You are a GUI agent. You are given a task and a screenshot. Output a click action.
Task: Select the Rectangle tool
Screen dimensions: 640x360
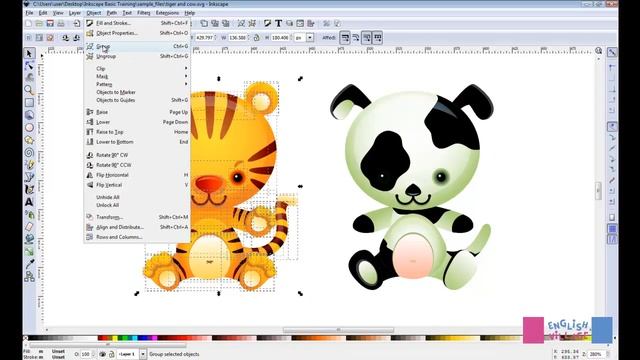click(x=29, y=102)
